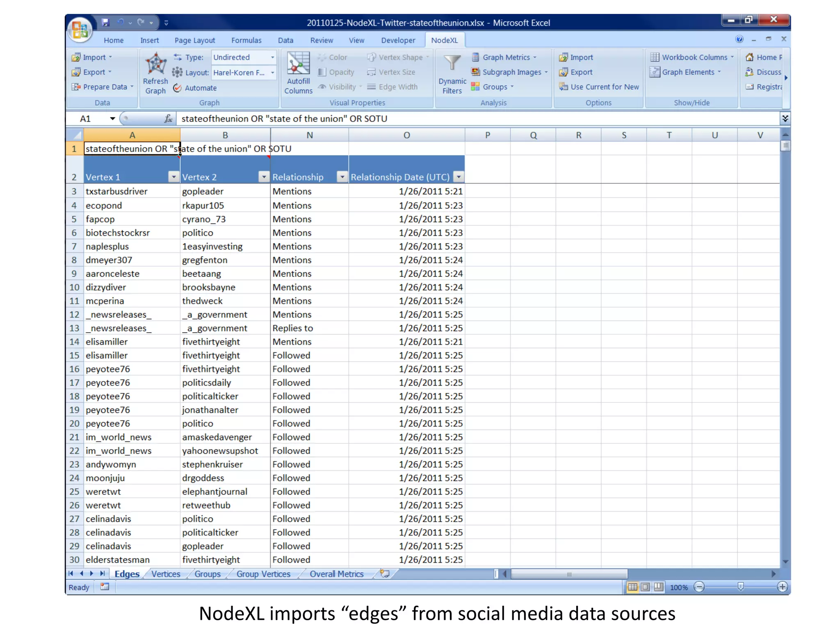
Task: Click the Options group Export icon
Action: (563, 72)
